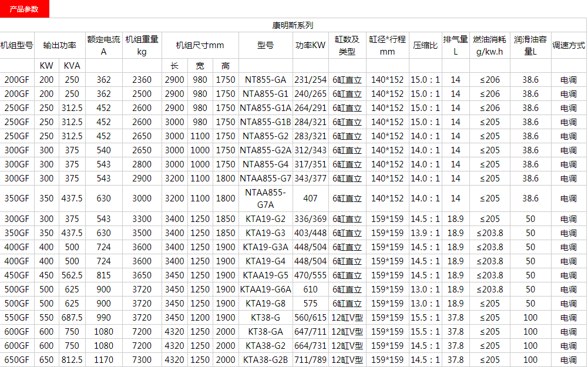Image resolution: width=588 pixels, height=367 pixels.
Task: Select the KVA value 562.5
Action: pos(72,275)
